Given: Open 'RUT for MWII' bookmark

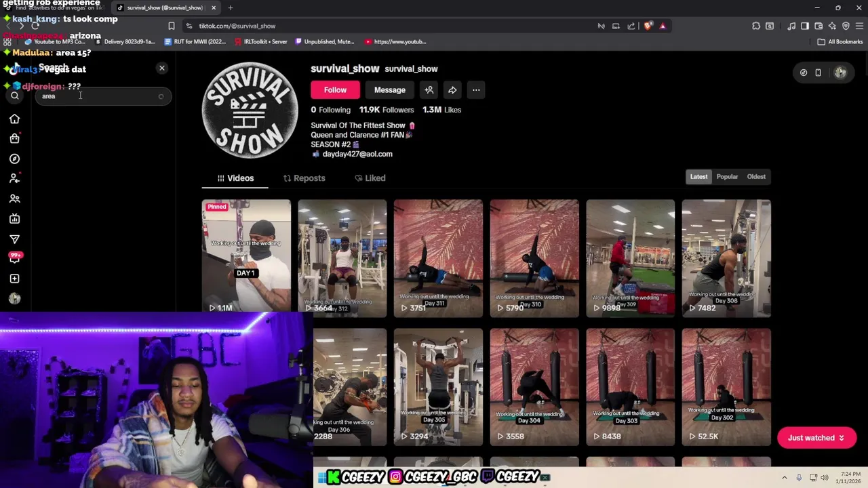Looking at the screenshot, I should [x=195, y=41].
